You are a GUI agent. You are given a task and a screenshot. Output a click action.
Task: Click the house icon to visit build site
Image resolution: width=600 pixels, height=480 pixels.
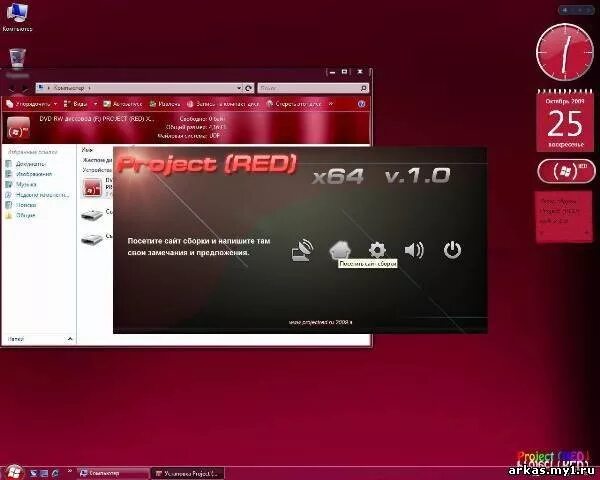click(x=340, y=250)
